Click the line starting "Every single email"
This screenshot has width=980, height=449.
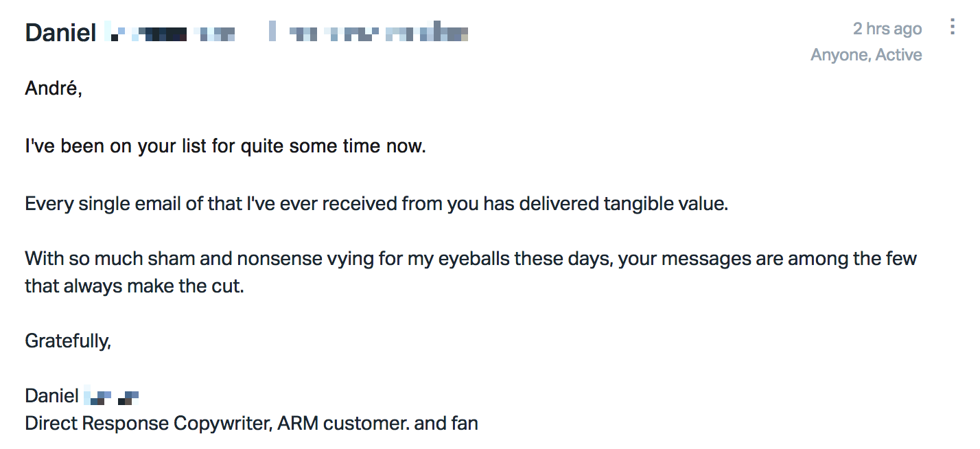[x=376, y=204]
